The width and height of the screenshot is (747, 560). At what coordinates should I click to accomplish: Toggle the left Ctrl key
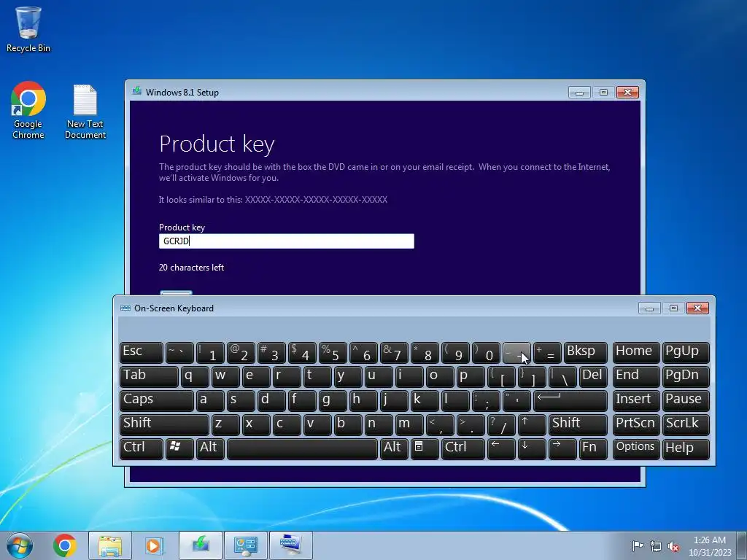tap(141, 448)
